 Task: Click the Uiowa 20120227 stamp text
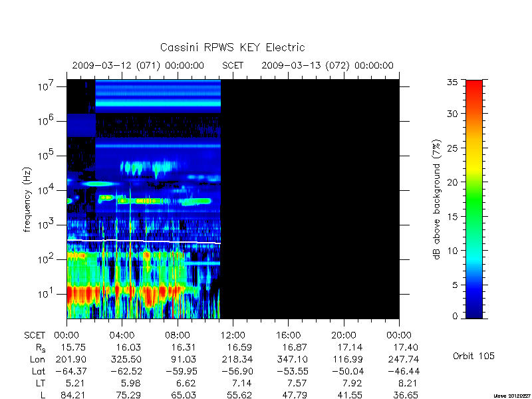click(x=513, y=396)
